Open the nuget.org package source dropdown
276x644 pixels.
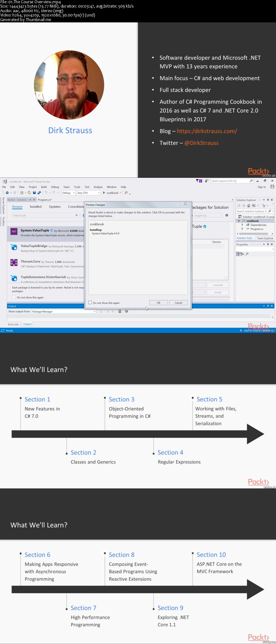click(x=208, y=215)
